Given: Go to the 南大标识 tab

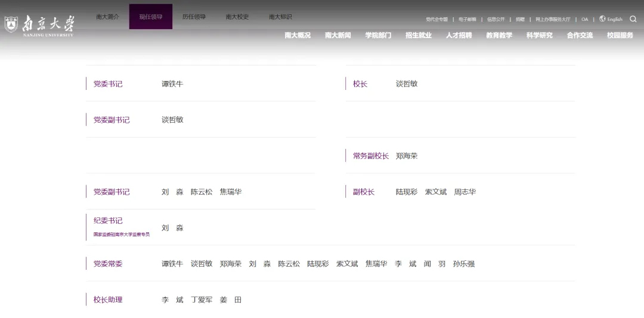Looking at the screenshot, I should point(280,17).
